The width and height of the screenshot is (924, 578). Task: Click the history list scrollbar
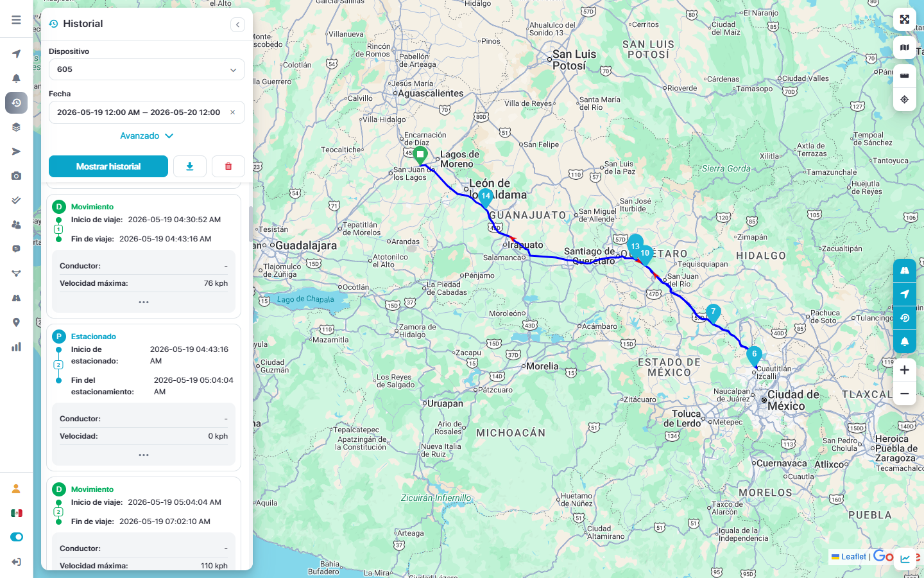point(251,223)
